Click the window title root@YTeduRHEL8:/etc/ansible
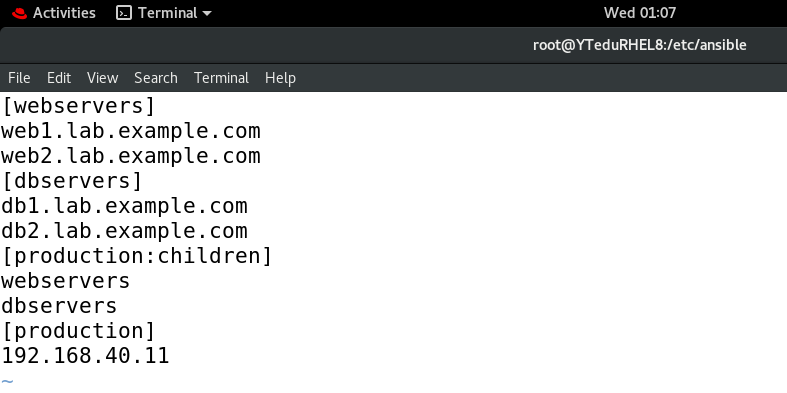 pyautogui.click(x=639, y=45)
